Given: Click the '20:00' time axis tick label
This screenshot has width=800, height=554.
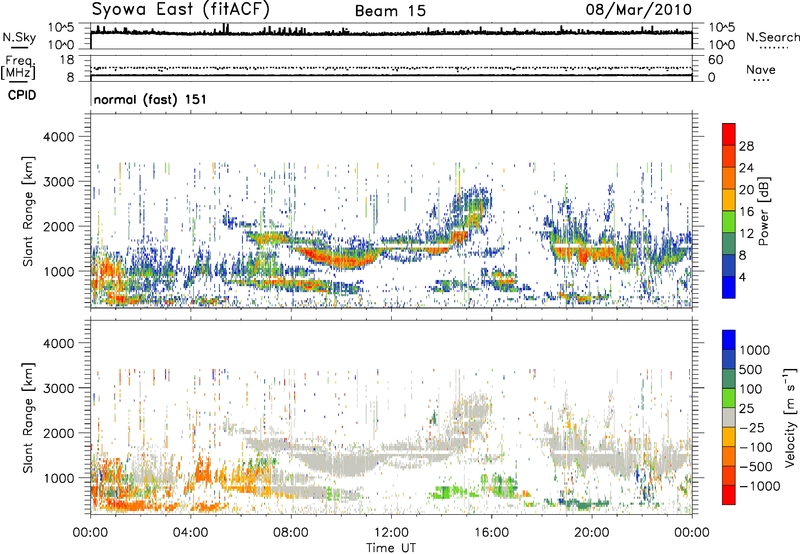Looking at the screenshot, I should click(x=592, y=533).
